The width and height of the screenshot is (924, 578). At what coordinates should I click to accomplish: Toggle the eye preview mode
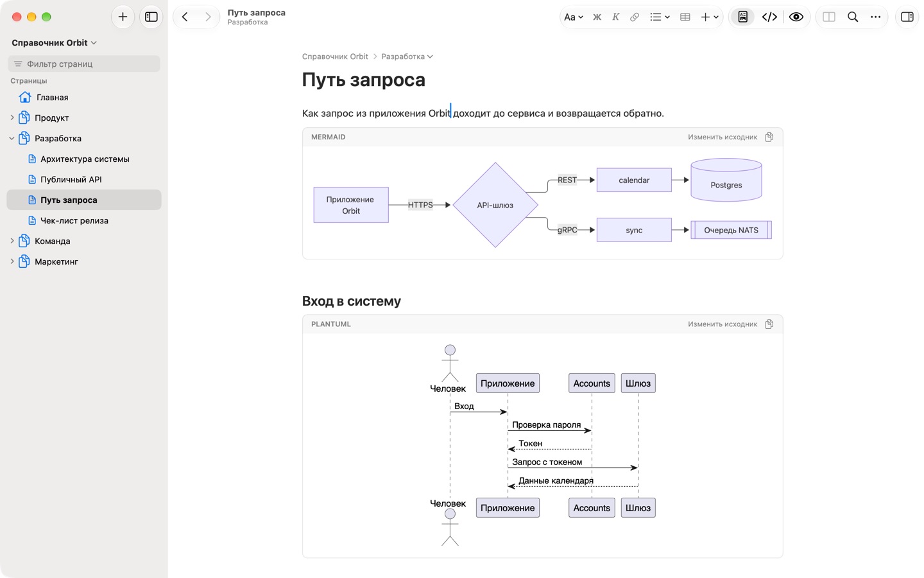796,17
